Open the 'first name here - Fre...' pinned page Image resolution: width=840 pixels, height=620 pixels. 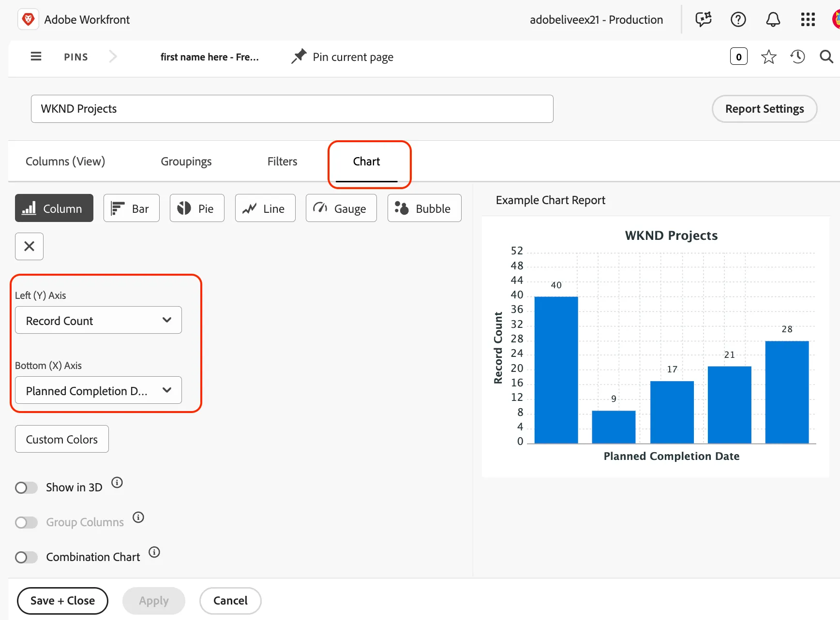pos(210,57)
